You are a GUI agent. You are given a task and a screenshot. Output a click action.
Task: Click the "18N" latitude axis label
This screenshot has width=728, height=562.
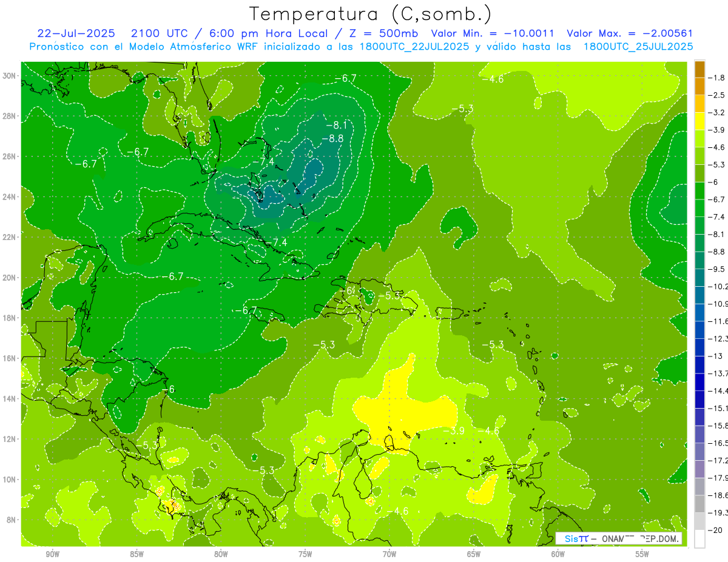[10, 318]
